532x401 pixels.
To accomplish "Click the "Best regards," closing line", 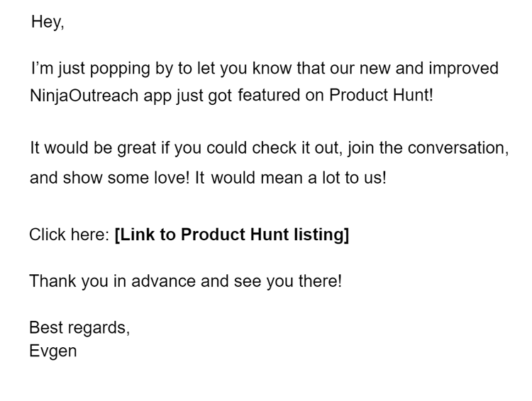I will point(79,328).
